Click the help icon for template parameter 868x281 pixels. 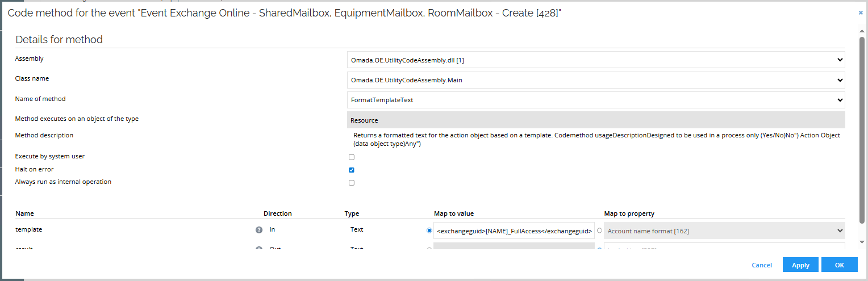(x=259, y=230)
